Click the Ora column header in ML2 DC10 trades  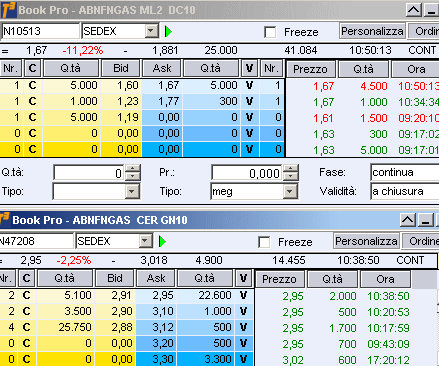pyautogui.click(x=416, y=69)
